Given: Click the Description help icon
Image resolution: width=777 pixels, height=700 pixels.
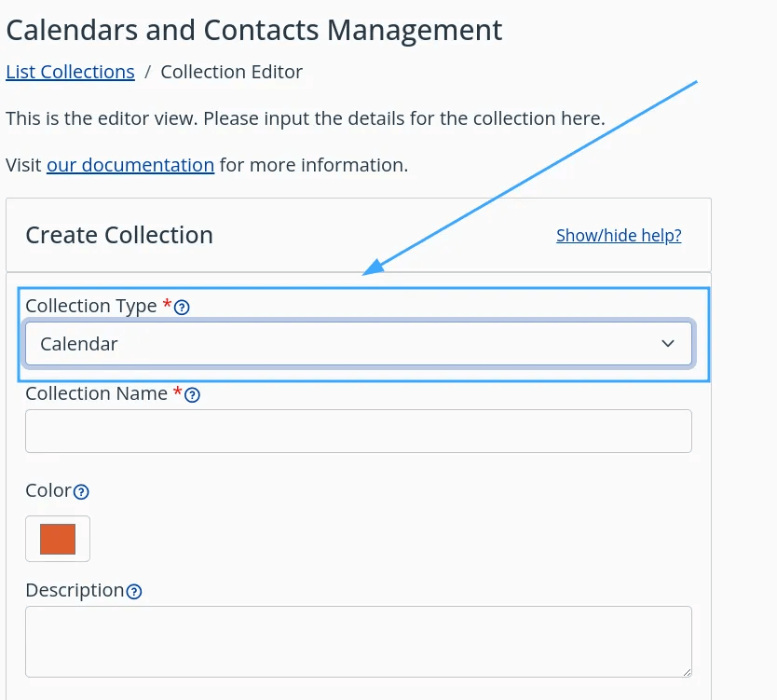Looking at the screenshot, I should tap(133, 591).
